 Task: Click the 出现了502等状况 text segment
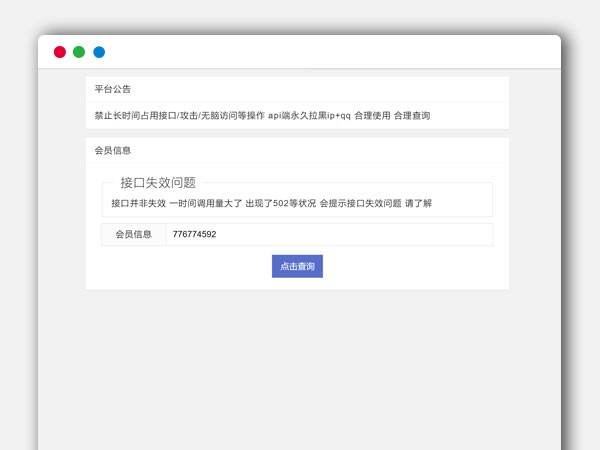280,203
